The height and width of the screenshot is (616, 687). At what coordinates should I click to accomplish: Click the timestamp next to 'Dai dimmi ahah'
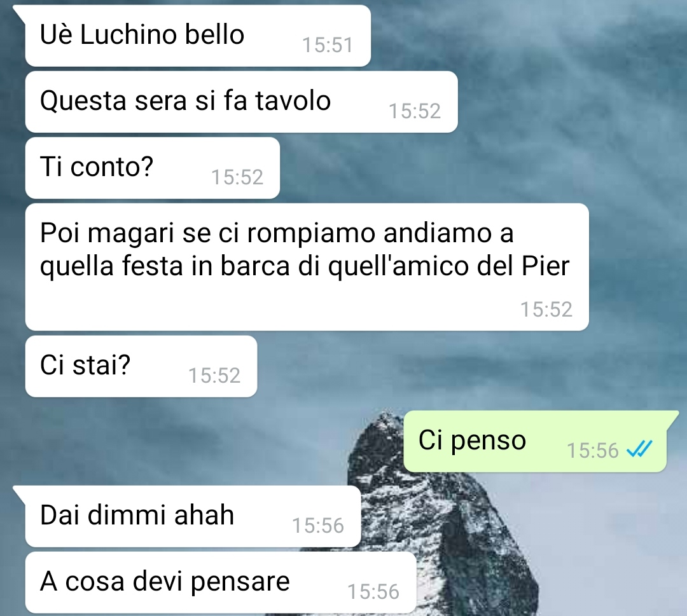point(317,526)
